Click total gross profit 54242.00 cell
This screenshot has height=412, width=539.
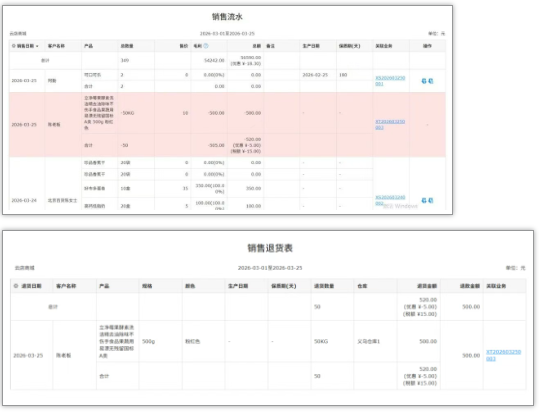(x=214, y=60)
